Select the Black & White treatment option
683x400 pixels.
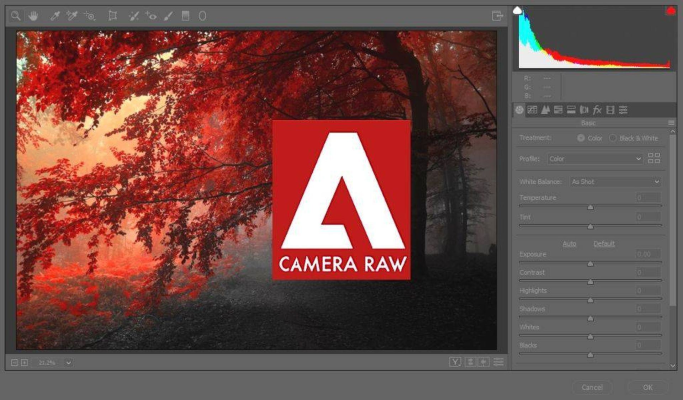point(613,137)
